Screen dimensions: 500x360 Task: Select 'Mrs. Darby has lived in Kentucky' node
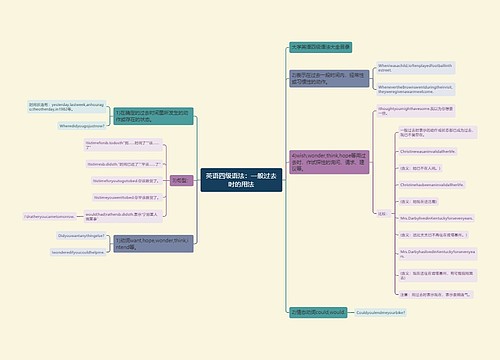[438, 254]
